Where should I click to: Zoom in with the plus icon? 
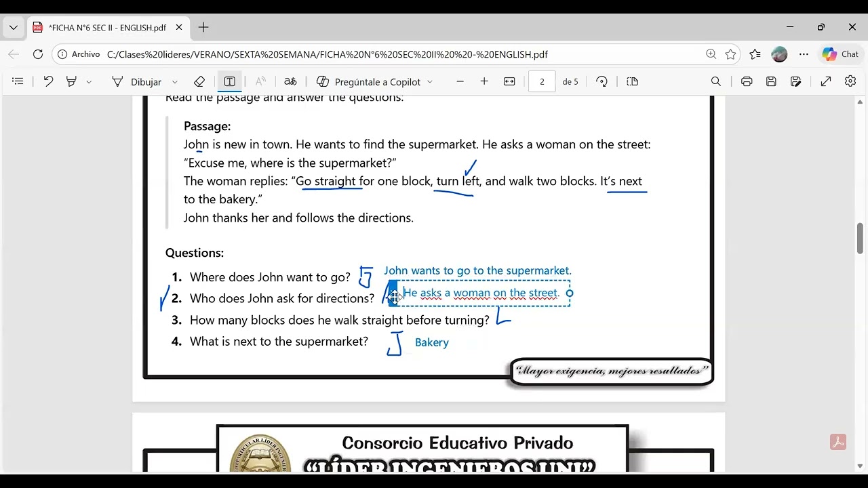coord(484,81)
